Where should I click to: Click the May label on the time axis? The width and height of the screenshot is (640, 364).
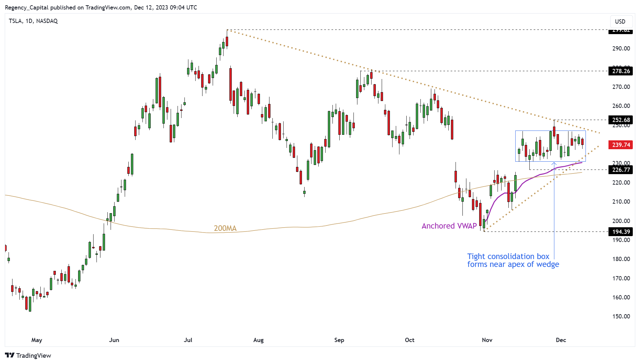[x=37, y=340]
